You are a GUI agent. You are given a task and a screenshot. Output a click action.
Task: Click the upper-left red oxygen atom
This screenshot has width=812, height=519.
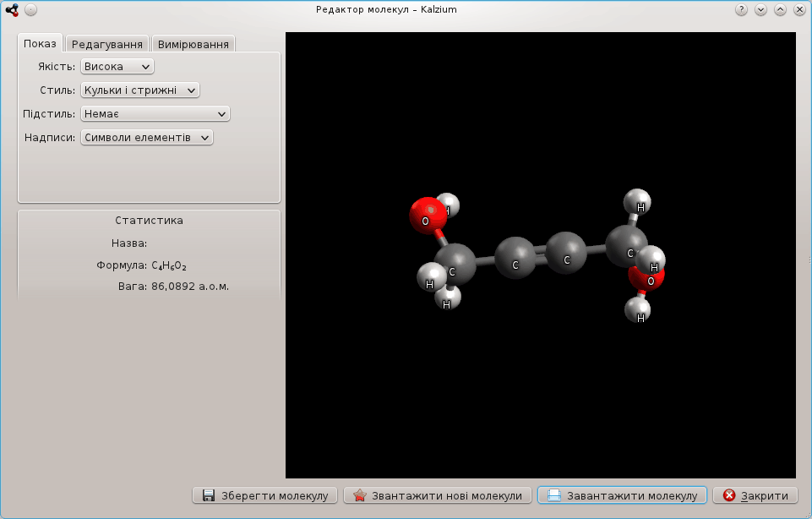[428, 215]
